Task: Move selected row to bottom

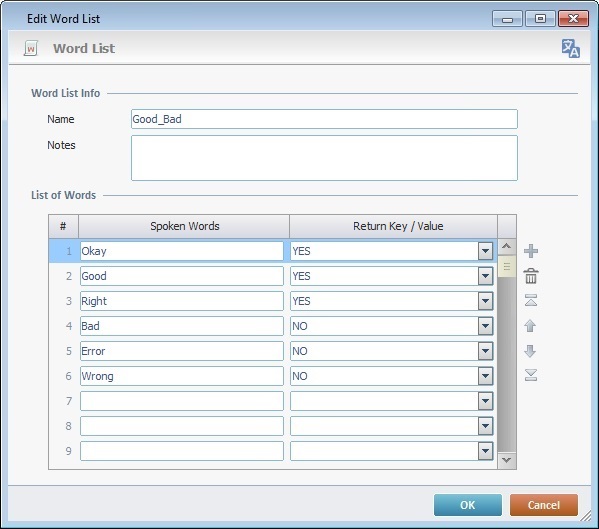Action: [x=531, y=375]
